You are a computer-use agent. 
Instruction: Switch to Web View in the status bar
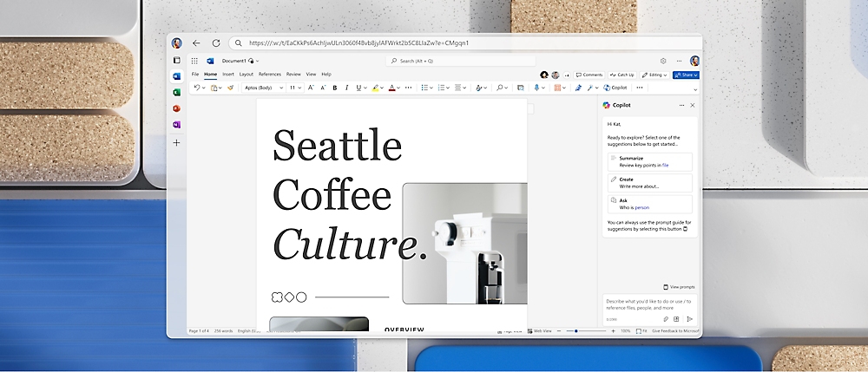pyautogui.click(x=539, y=331)
